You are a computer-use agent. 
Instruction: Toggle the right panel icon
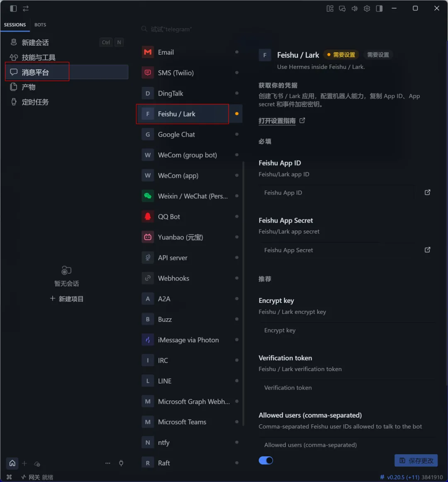click(x=379, y=9)
